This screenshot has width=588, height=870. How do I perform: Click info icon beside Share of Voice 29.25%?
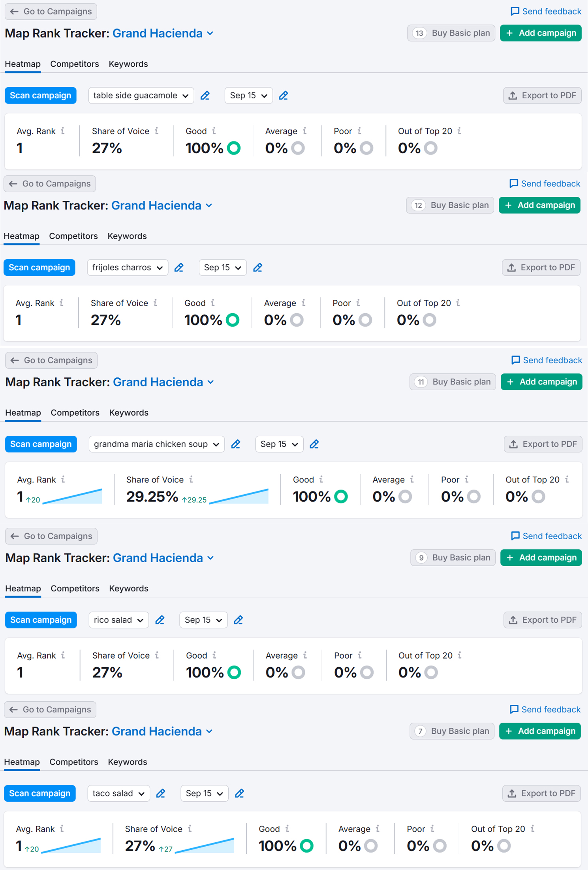pyautogui.click(x=191, y=479)
